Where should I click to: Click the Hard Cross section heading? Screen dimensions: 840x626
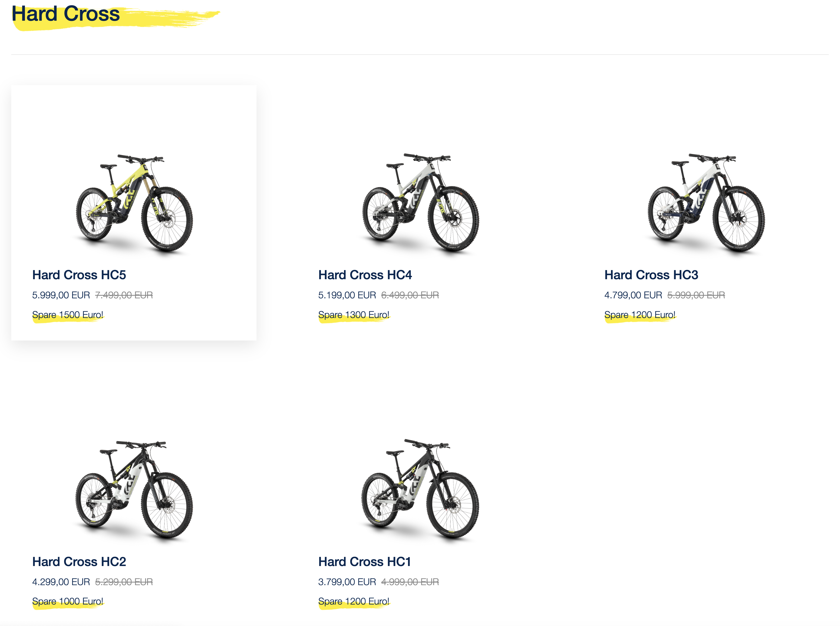pyautogui.click(x=66, y=14)
